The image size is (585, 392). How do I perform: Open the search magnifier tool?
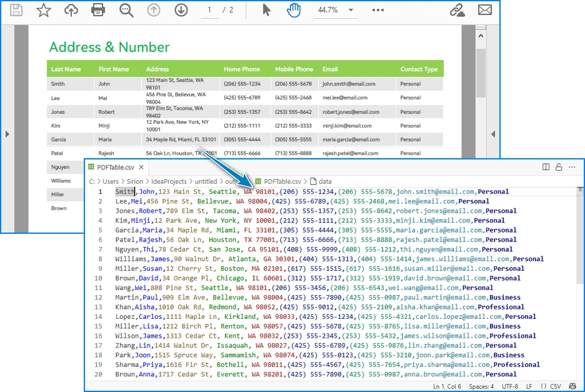[125, 9]
